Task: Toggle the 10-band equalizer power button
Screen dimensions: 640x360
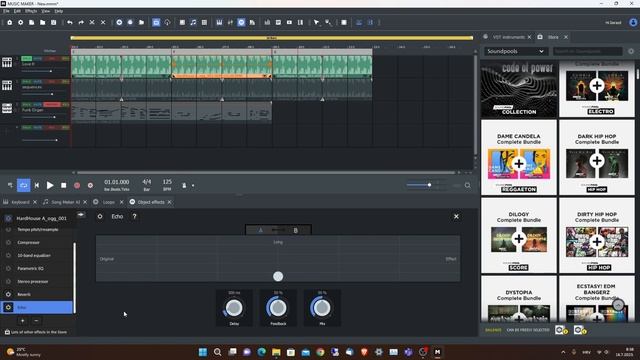Action: coord(8,256)
